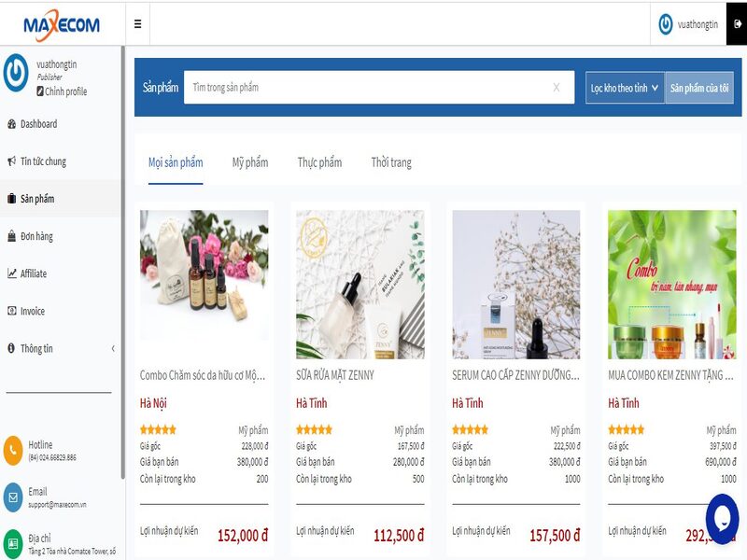
Task: Go to Dashboard in sidebar
Action: (38, 124)
